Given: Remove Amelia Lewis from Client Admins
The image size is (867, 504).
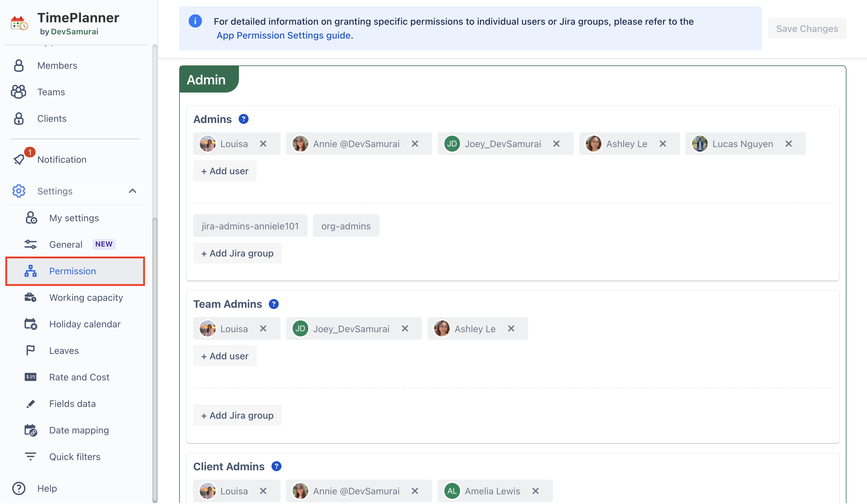Looking at the screenshot, I should pos(535,491).
